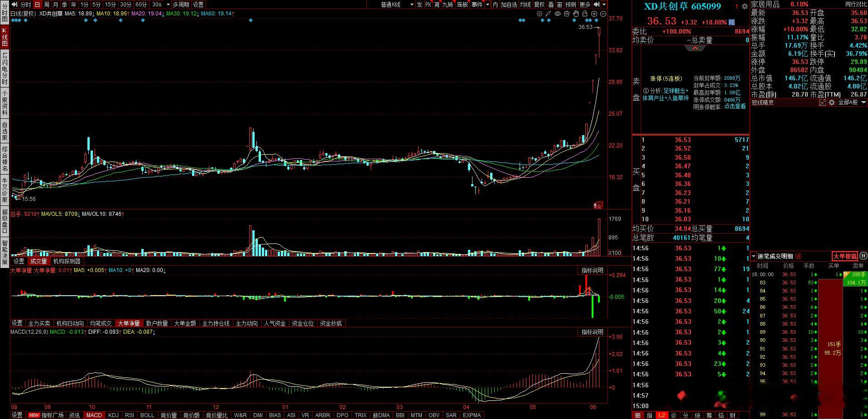Image resolution: width=868 pixels, height=419 pixels.
Task: Start a PK comparison
Action: [428, 4]
